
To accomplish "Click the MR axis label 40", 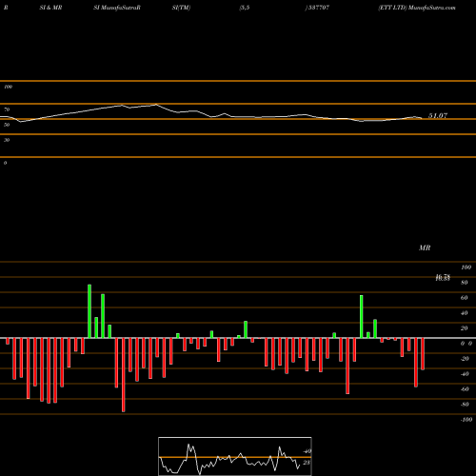I will pyautogui.click(x=464, y=313).
